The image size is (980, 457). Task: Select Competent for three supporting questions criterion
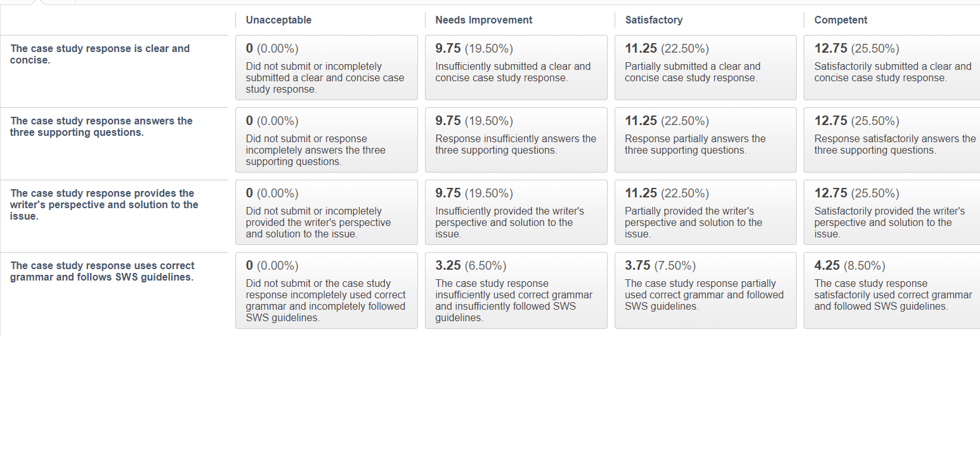(892, 140)
